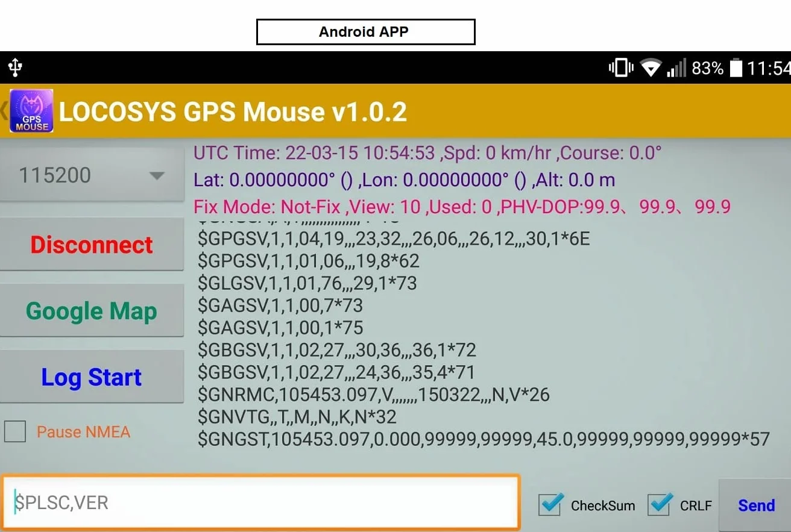Image resolution: width=791 pixels, height=532 pixels.
Task: Tap the clock time in status bar
Action: 769,68
